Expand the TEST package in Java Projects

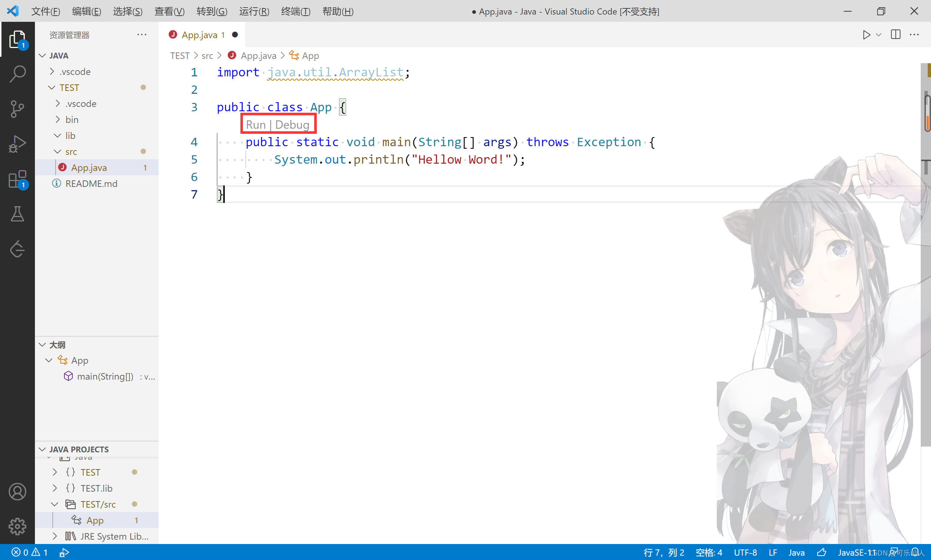coord(55,472)
